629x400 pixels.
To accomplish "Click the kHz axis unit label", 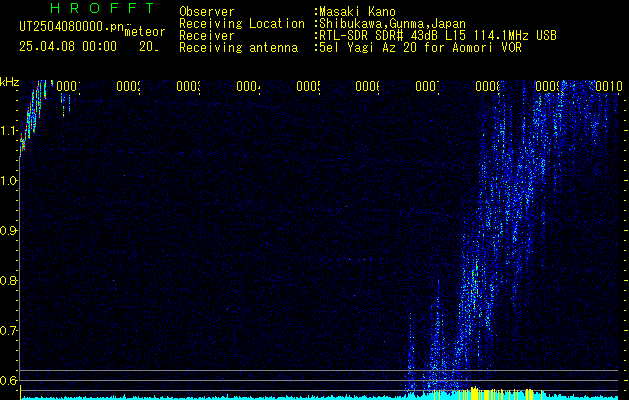I will click(8, 82).
